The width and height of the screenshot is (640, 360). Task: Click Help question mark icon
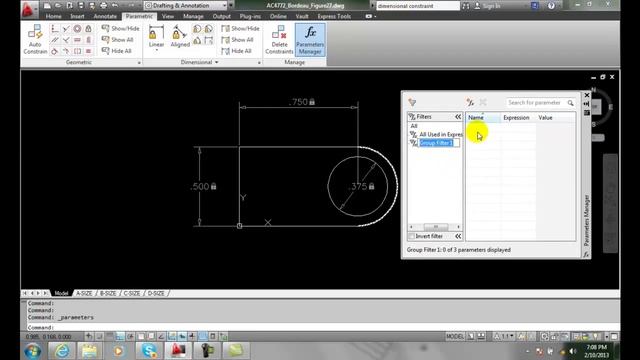[x=551, y=6]
